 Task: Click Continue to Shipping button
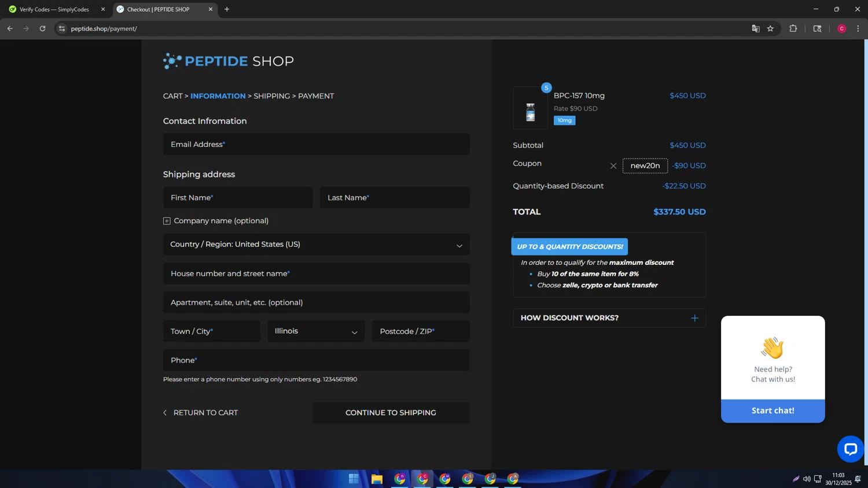tap(391, 413)
